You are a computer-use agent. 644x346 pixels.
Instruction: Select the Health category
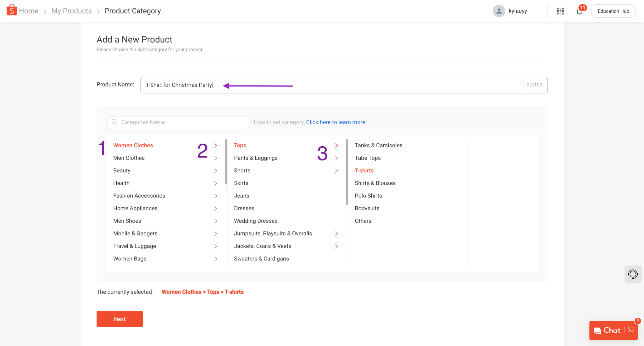tap(121, 183)
